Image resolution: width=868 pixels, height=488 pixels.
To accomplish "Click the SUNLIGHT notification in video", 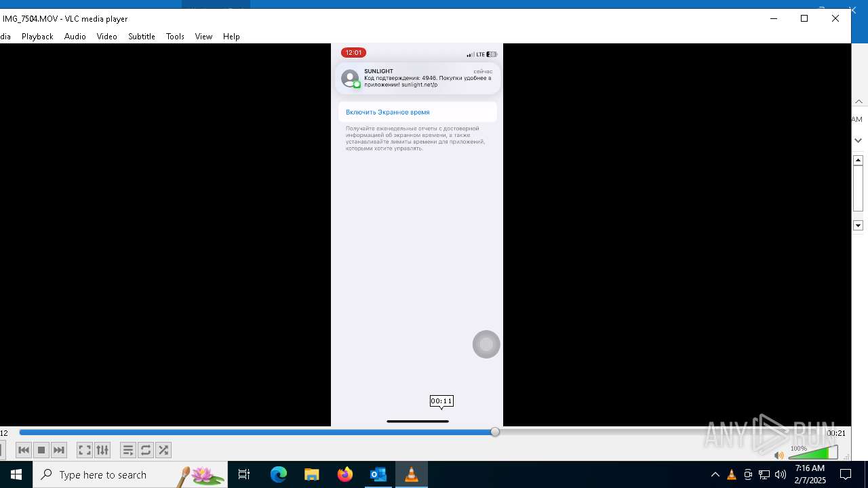I will pos(418,79).
